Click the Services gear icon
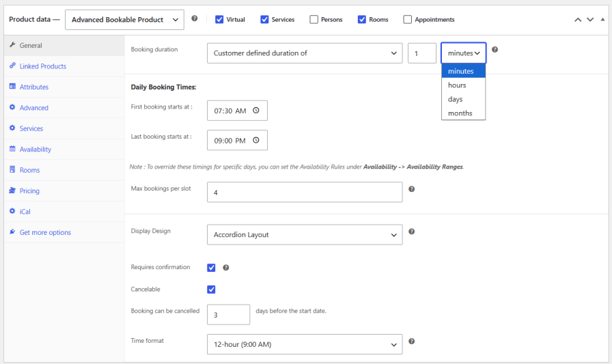The height and width of the screenshot is (364, 612). [x=12, y=128]
